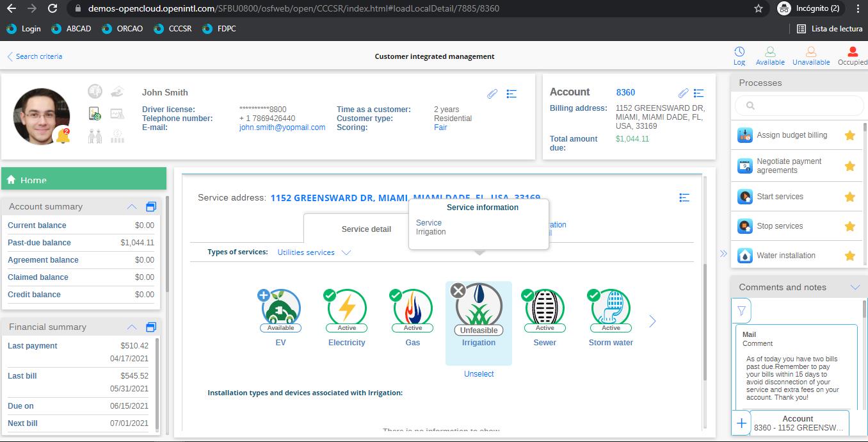This screenshot has width=868, height=442.
Task: Go back to Search criteria
Action: click(35, 56)
